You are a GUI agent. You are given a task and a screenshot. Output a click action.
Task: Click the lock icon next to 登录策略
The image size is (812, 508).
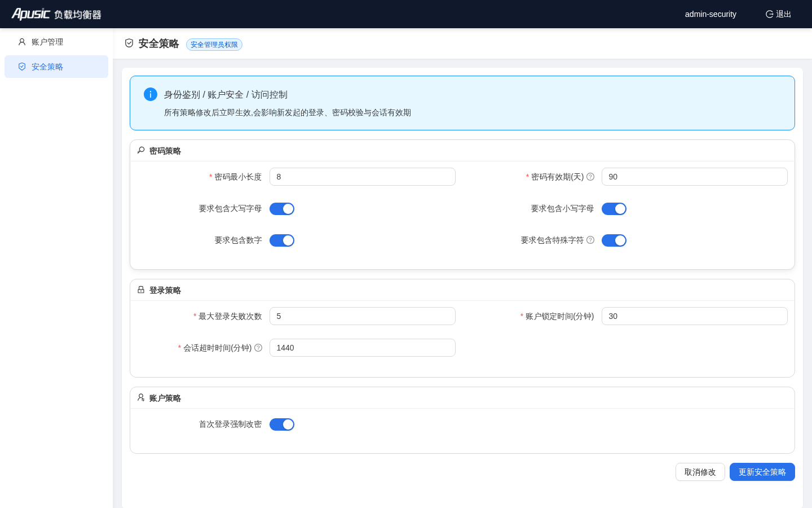pos(141,290)
